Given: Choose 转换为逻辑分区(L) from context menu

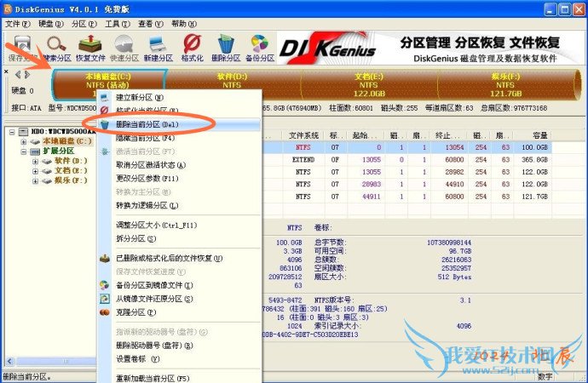Looking at the screenshot, I should [x=179, y=205].
